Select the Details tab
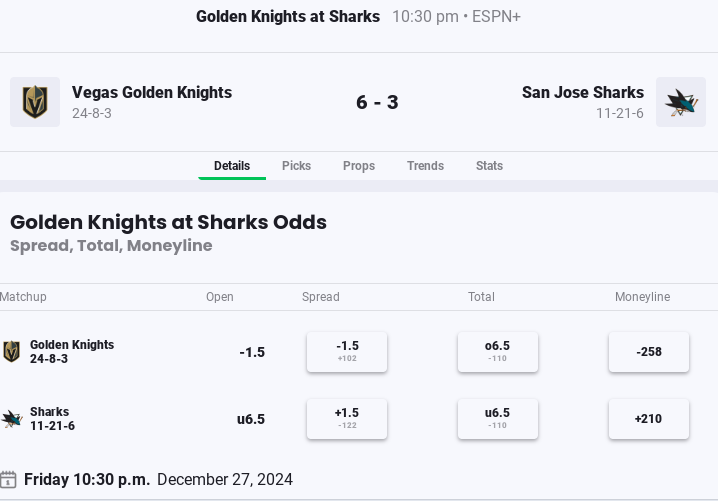The height and width of the screenshot is (501, 718). pyautogui.click(x=232, y=166)
